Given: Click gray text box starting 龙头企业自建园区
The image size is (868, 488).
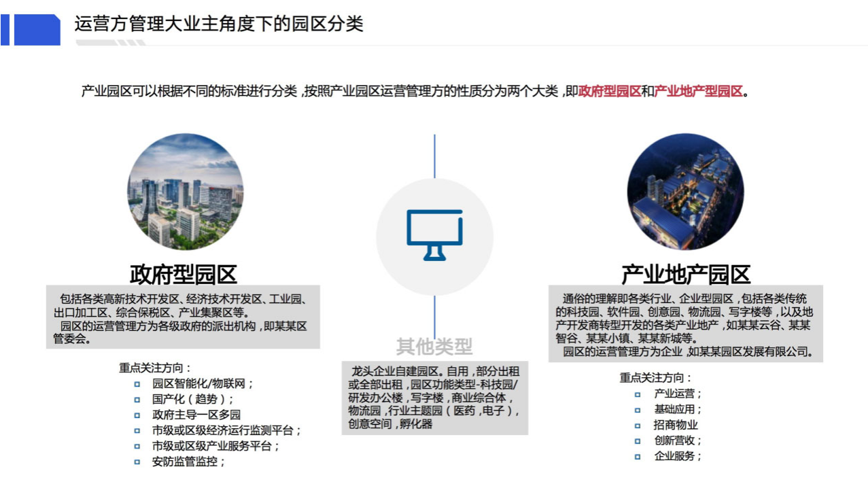Looking at the screenshot, I should pos(435,398).
